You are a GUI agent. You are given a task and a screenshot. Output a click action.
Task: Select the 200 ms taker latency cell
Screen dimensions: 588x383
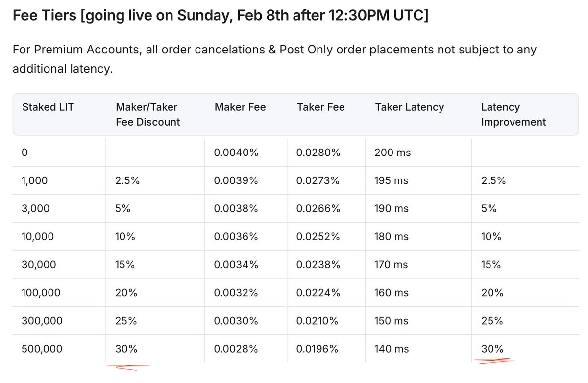point(391,152)
